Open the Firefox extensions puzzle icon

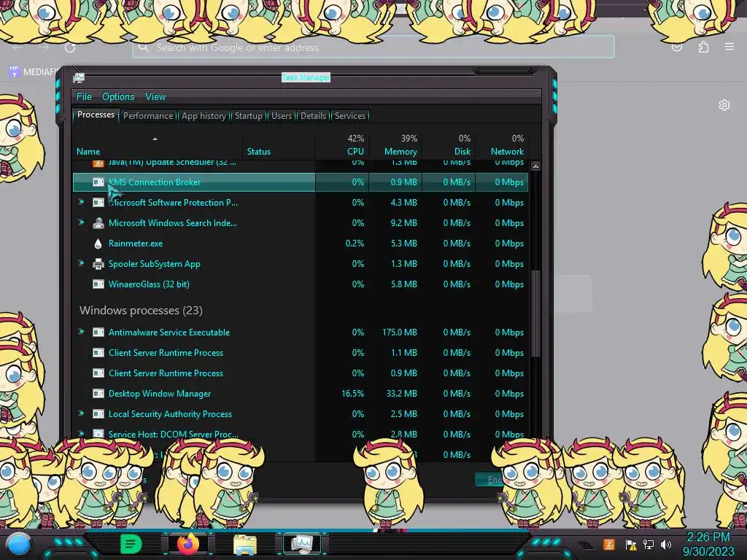pyautogui.click(x=703, y=47)
